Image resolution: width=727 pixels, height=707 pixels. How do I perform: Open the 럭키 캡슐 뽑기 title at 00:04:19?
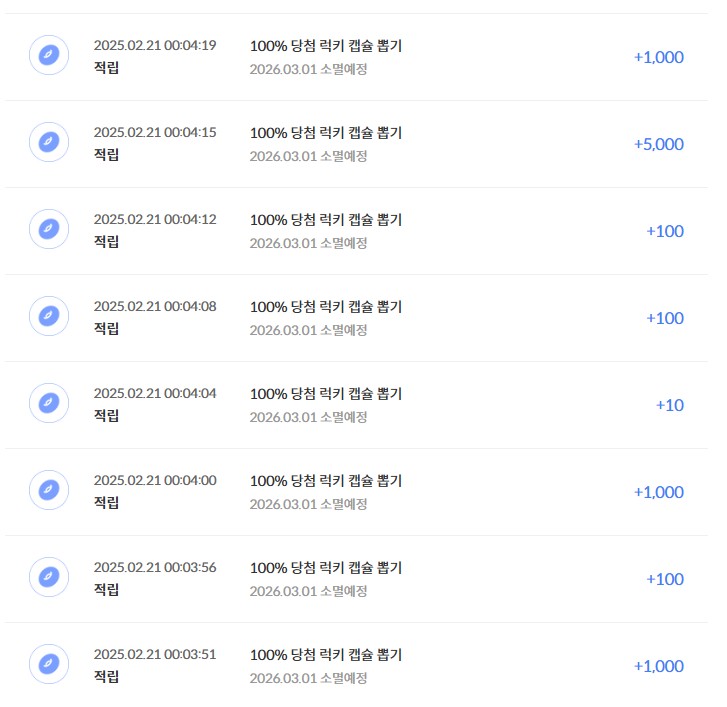pyautogui.click(x=326, y=46)
